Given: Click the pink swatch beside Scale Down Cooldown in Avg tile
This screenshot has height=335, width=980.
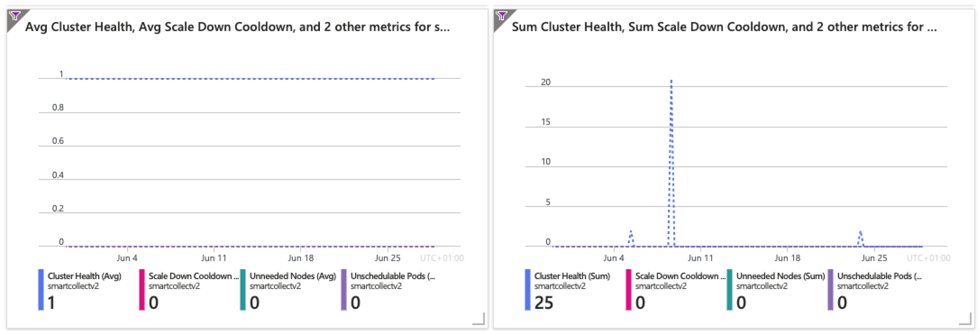Looking at the screenshot, I should pyautogui.click(x=142, y=290).
